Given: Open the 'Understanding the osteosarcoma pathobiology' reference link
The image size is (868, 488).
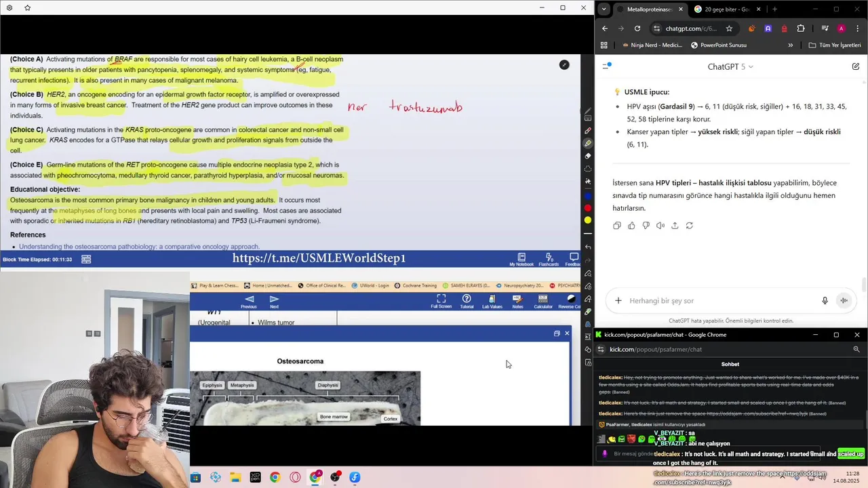Looking at the screenshot, I should coord(139,247).
